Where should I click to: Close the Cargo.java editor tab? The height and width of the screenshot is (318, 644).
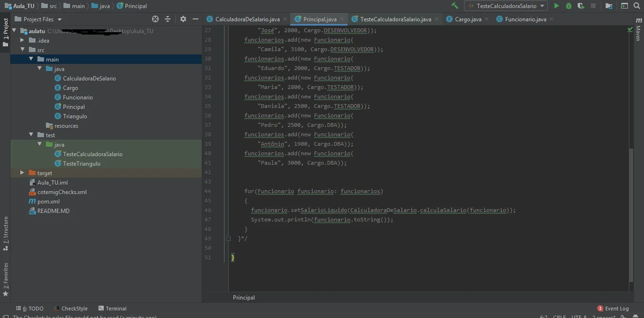click(486, 19)
